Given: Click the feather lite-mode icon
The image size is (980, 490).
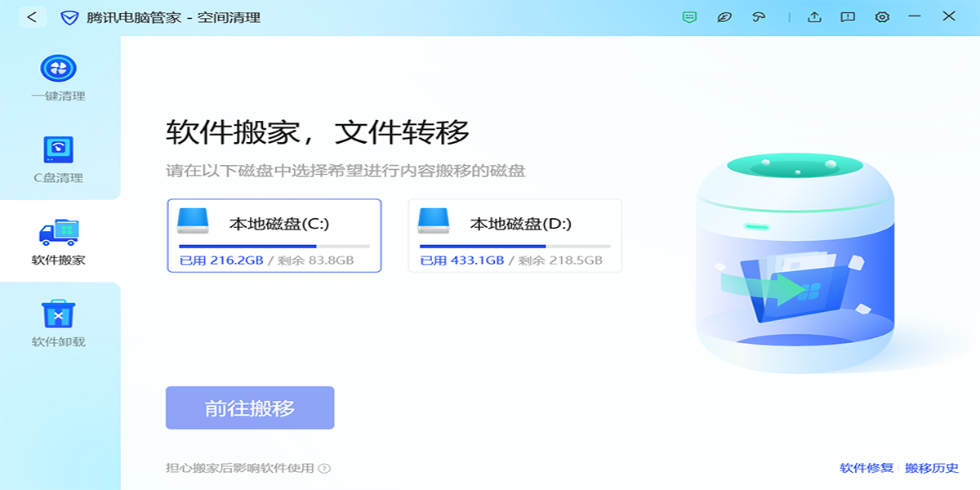Looking at the screenshot, I should tap(723, 16).
